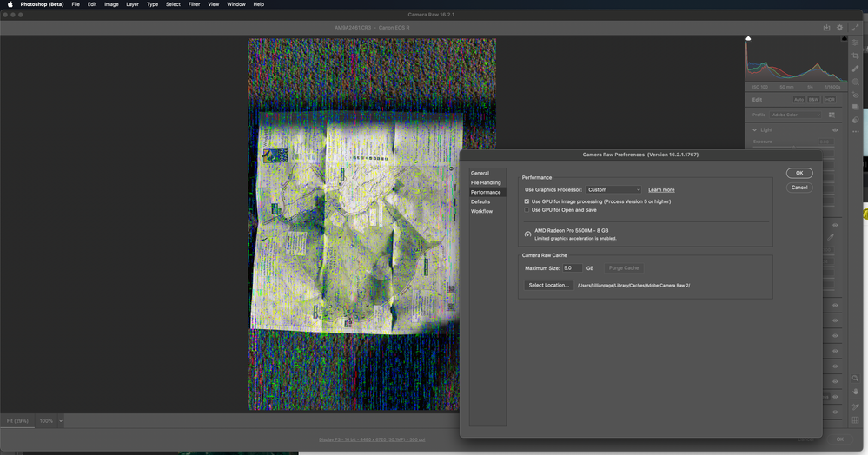Click the Maximum Size cache input field
The height and width of the screenshot is (455, 868).
[x=573, y=268]
